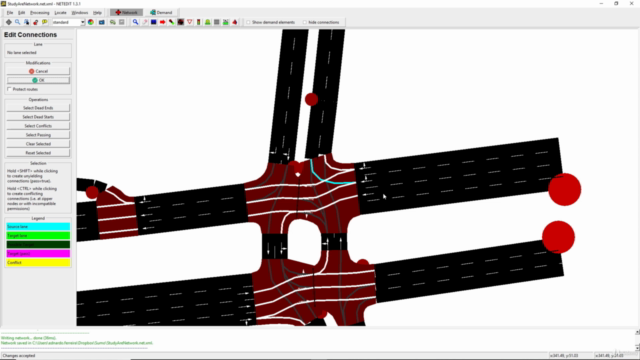This screenshot has height=360, width=640.
Task: Toggle the connection mode icon
Action: pyautogui.click(x=180, y=22)
